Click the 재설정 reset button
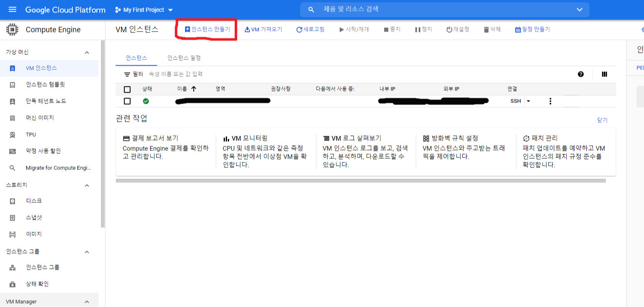This screenshot has width=644, height=307. click(x=458, y=29)
